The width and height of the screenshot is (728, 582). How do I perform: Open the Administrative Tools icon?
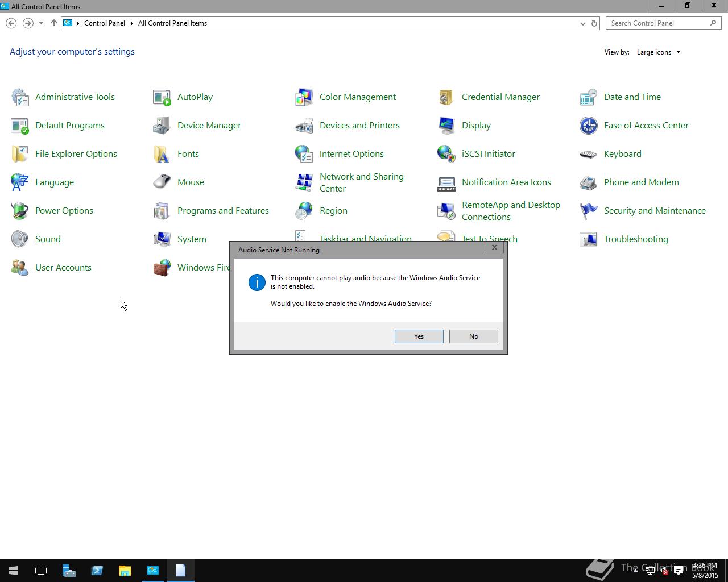click(x=20, y=97)
